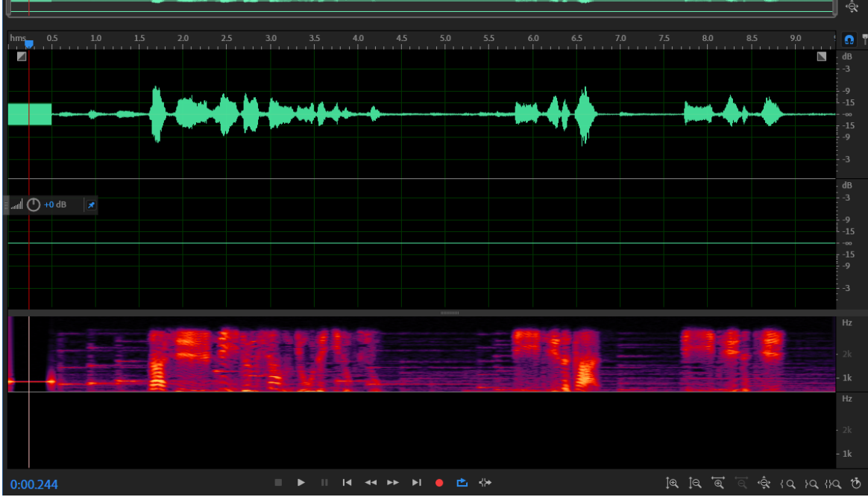The width and height of the screenshot is (868, 497).
Task: Click the Stop button in transport
Action: [x=278, y=483]
